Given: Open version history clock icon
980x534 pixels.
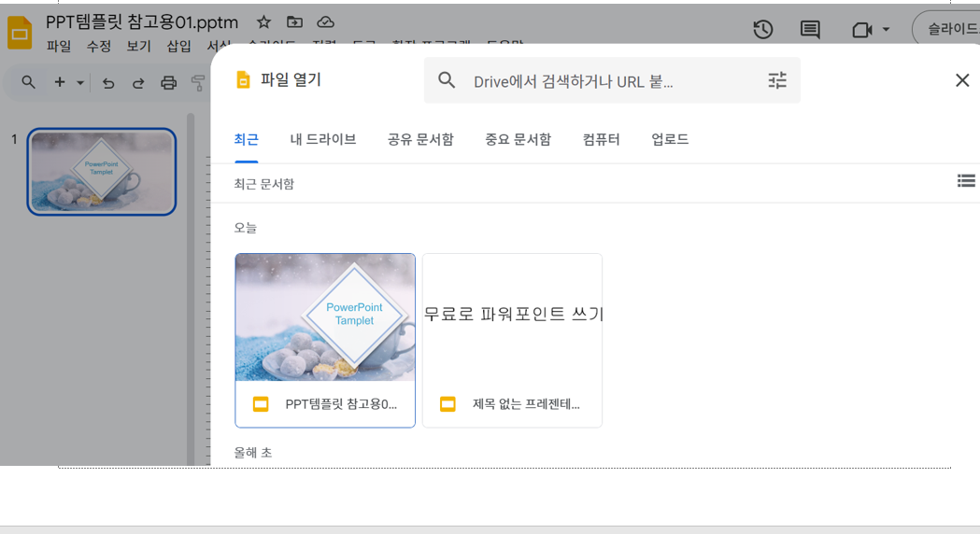Looking at the screenshot, I should (763, 29).
